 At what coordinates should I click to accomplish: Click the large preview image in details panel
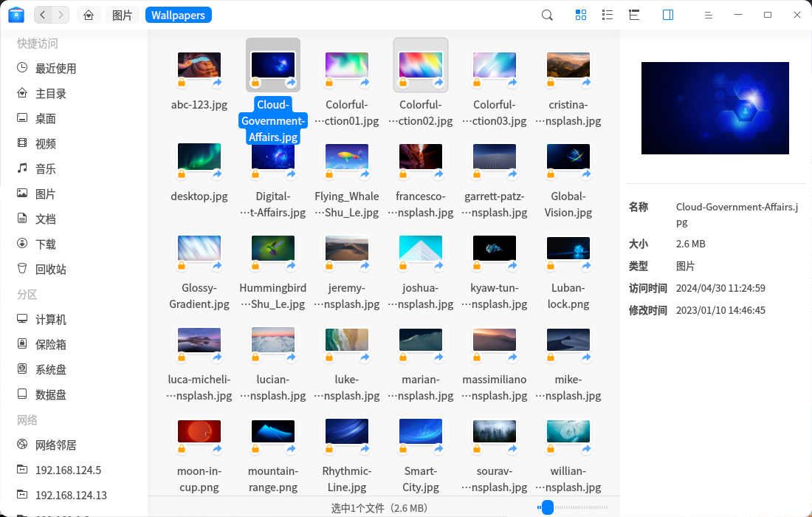point(715,108)
